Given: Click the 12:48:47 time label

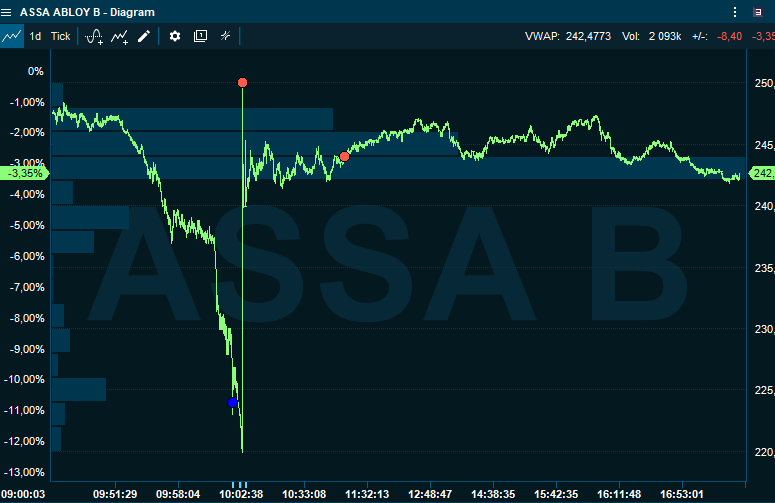Looking at the screenshot, I should pyautogui.click(x=430, y=494).
